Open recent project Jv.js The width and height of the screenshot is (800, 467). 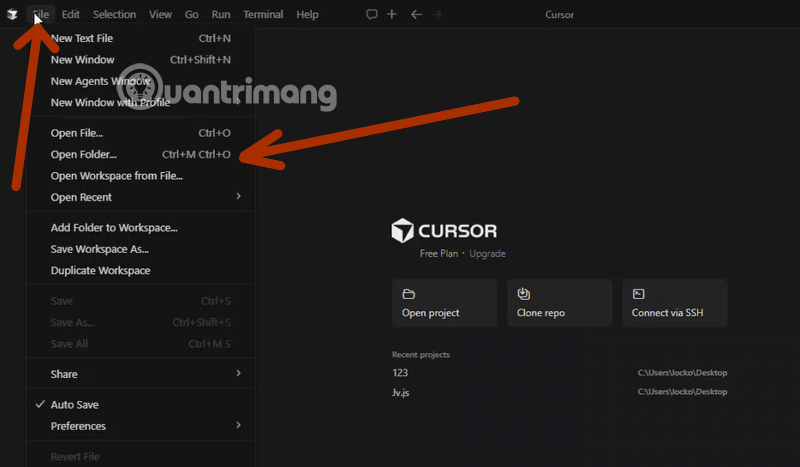(559, 392)
